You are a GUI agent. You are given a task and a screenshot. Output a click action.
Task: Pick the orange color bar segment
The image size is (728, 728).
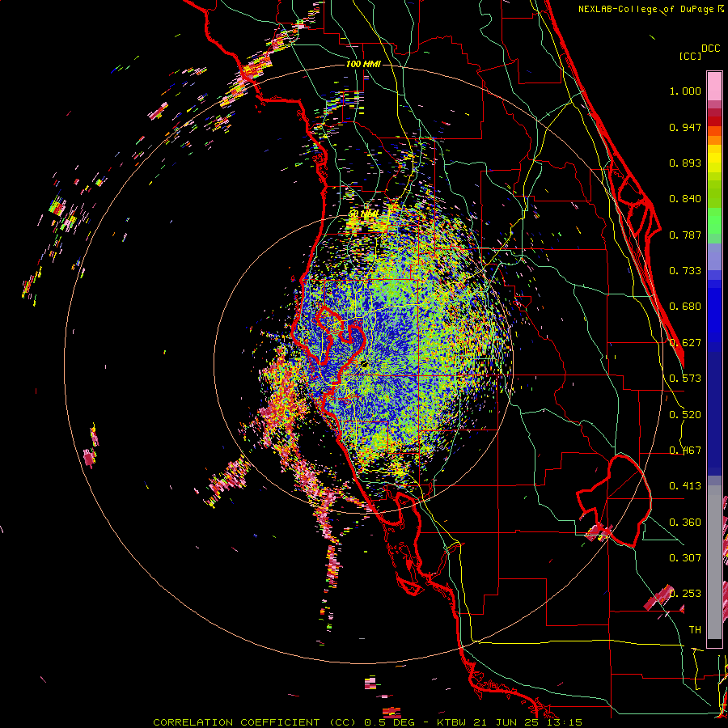(714, 140)
